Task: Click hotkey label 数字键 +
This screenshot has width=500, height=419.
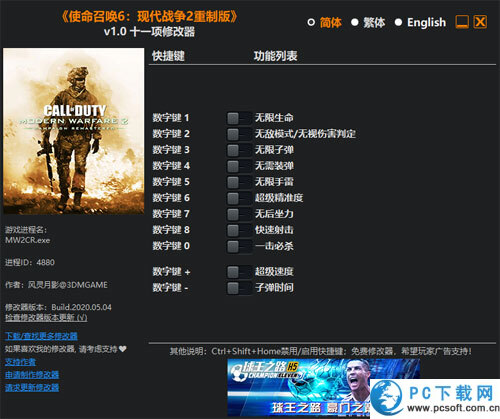Action: (x=171, y=272)
